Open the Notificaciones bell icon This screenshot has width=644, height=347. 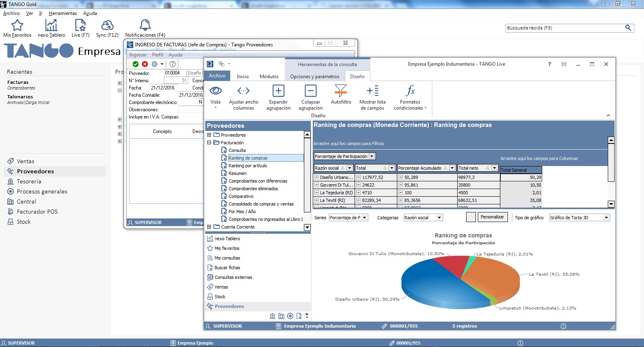(145, 25)
